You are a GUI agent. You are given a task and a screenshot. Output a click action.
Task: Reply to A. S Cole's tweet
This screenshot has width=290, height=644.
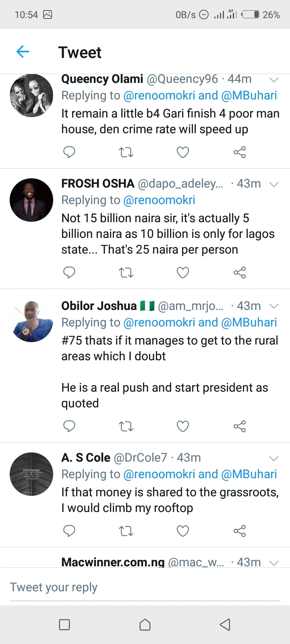pos(69,531)
